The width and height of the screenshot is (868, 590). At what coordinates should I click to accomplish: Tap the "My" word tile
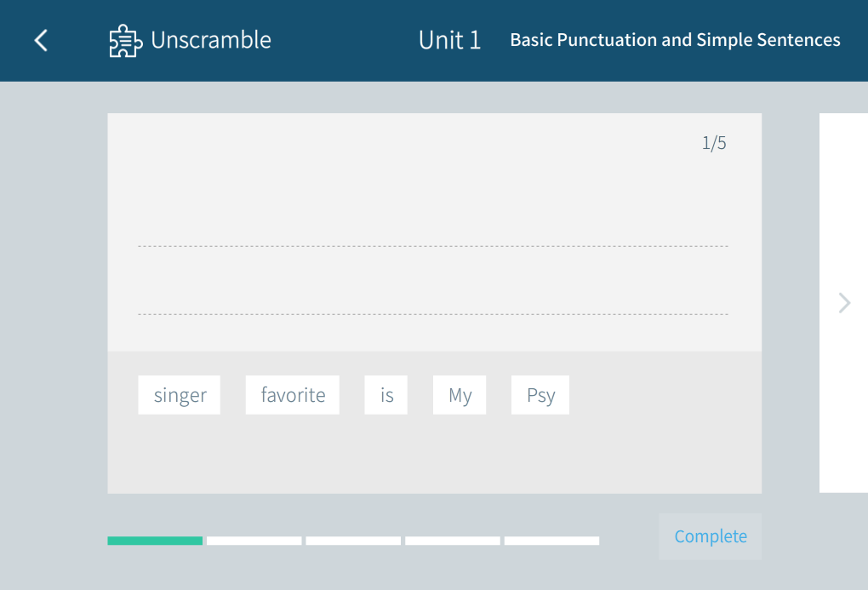tap(460, 395)
